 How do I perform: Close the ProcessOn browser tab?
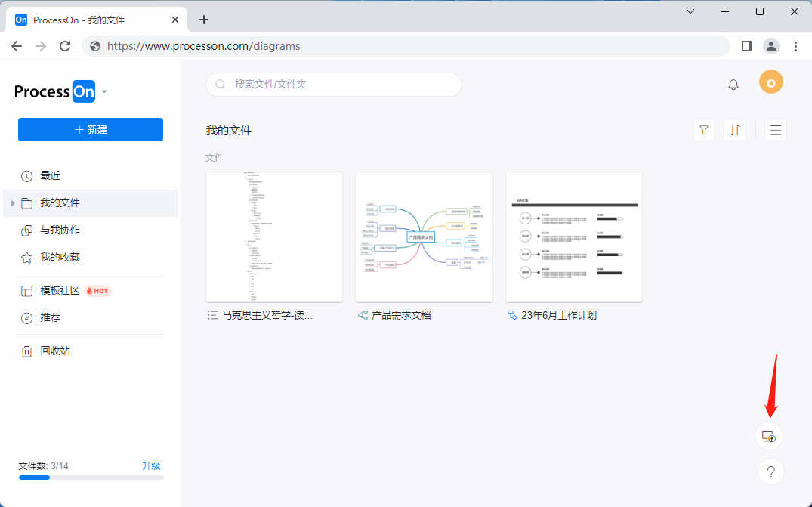pyautogui.click(x=175, y=20)
